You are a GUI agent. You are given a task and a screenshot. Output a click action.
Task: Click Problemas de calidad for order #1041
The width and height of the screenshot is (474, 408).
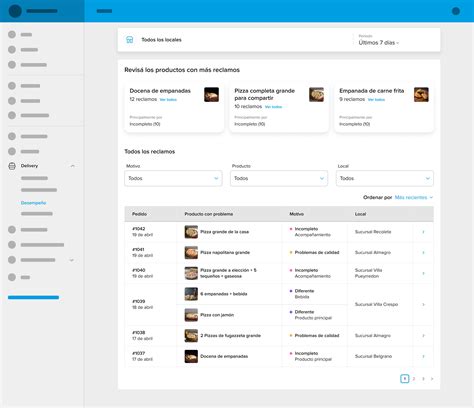[317, 253]
